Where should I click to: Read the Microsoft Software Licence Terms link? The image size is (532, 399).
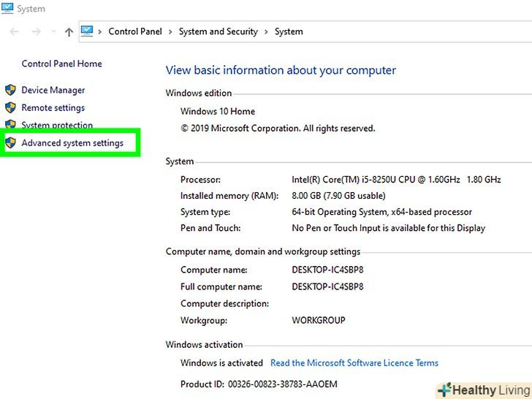coord(354,363)
